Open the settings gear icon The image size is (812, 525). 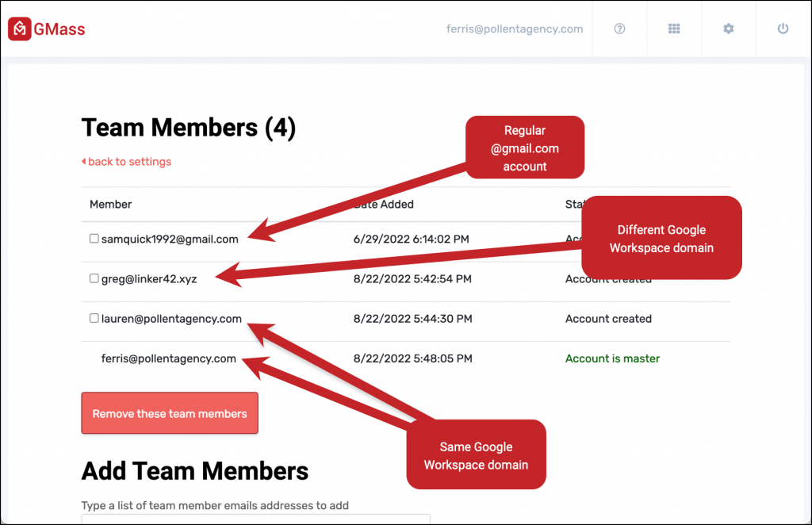tap(728, 29)
